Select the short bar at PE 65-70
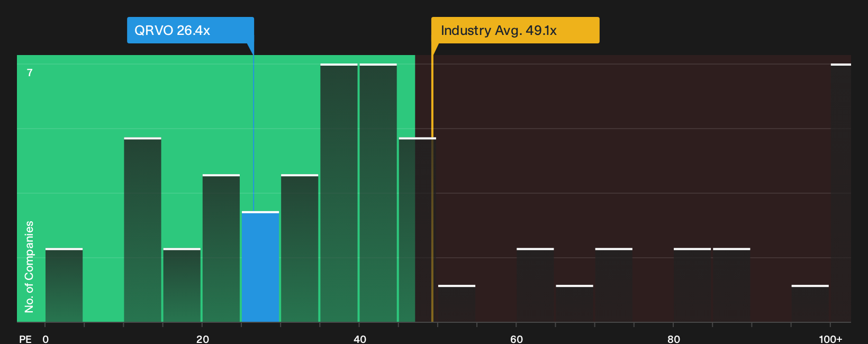Viewport: 868px width, 344px height. coord(574,304)
